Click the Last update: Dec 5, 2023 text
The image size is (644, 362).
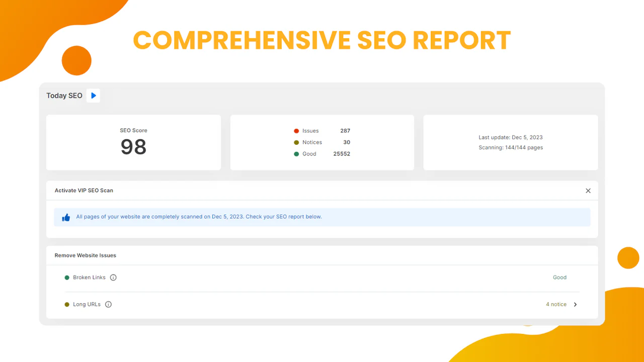pyautogui.click(x=511, y=137)
